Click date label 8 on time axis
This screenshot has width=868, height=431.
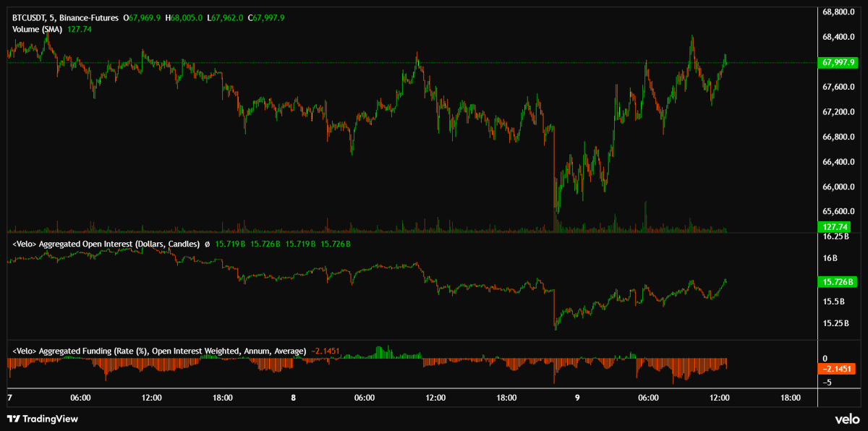(294, 398)
